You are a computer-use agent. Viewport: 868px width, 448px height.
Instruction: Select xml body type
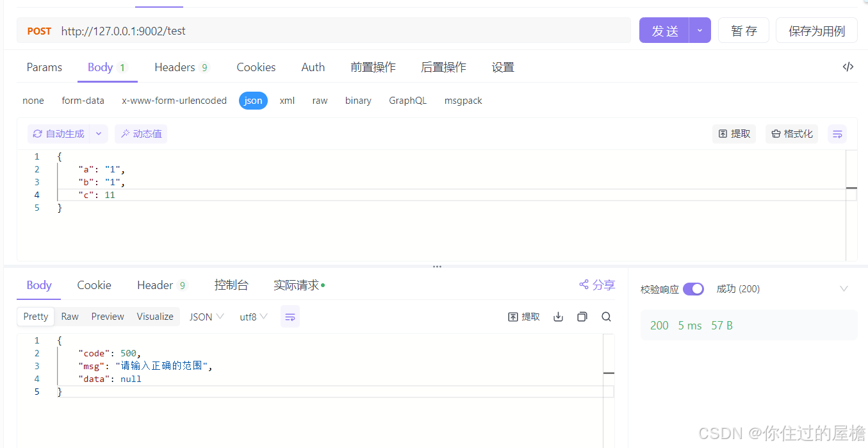coord(287,101)
